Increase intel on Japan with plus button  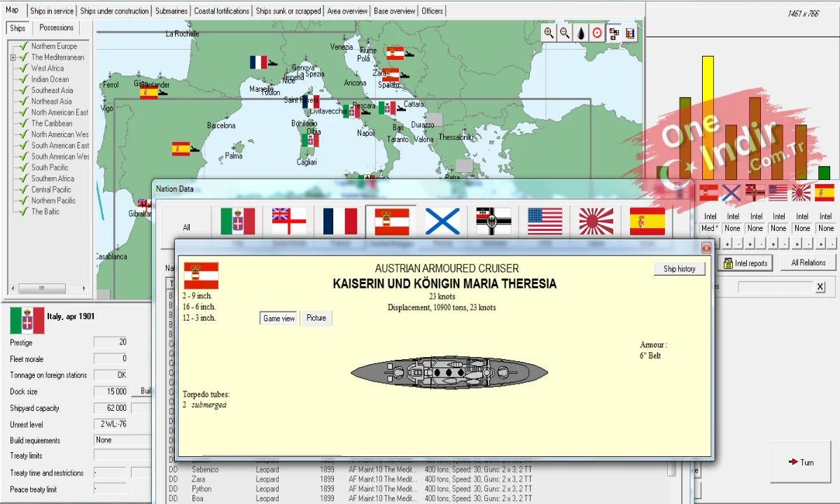point(797,244)
